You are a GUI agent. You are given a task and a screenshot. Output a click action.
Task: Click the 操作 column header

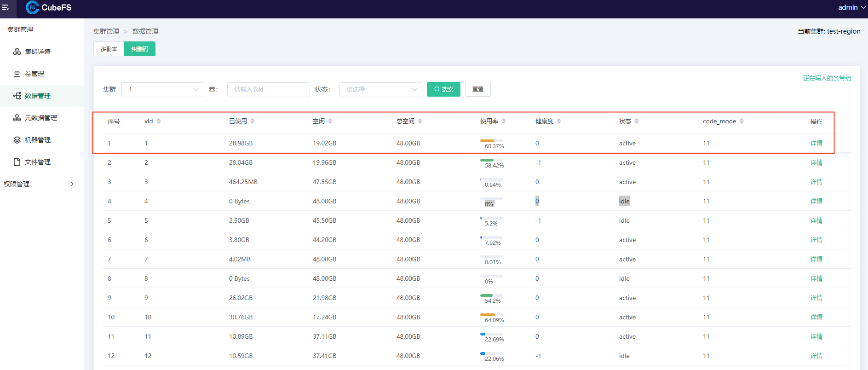[816, 121]
